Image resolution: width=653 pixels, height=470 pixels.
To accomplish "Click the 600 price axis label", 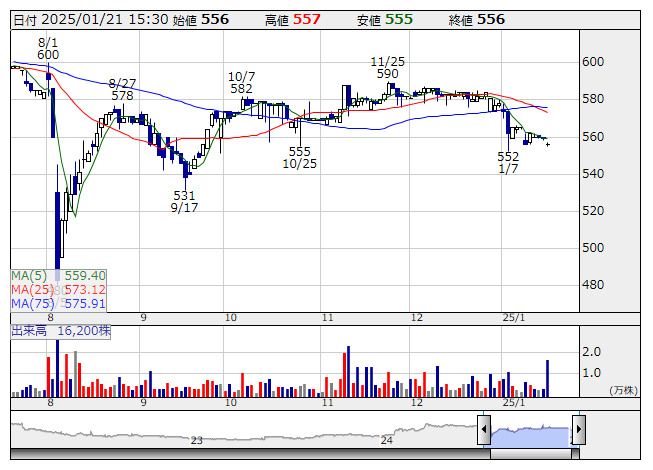I will point(593,62).
